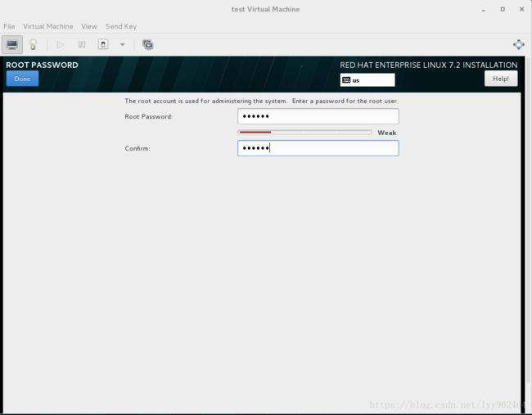Click the Root Password: label
Viewport: 532px width, 415px height.
click(x=149, y=116)
